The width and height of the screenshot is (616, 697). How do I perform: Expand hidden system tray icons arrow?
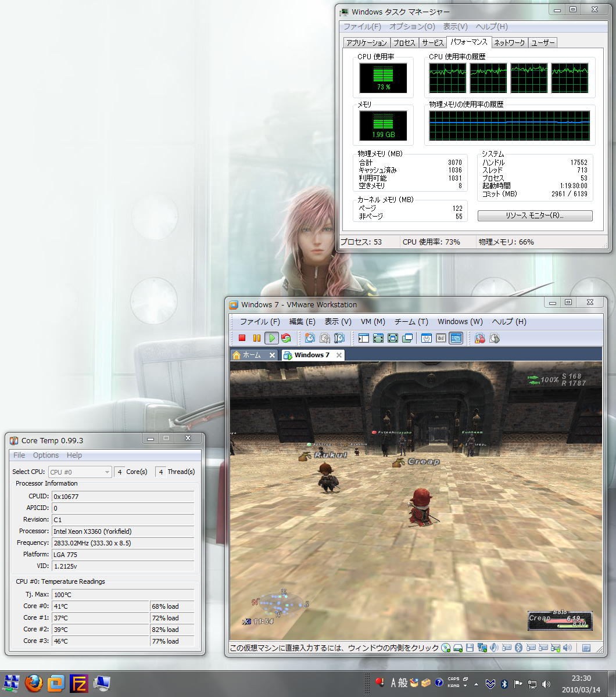[x=476, y=684]
